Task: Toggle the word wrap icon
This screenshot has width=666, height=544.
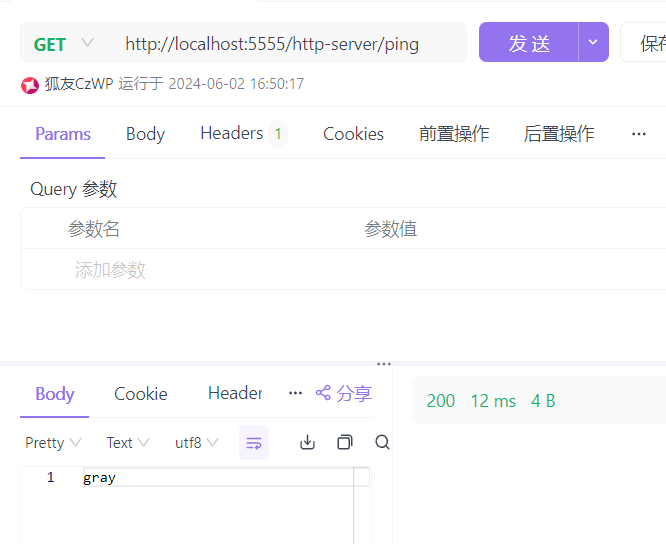Action: pyautogui.click(x=254, y=443)
